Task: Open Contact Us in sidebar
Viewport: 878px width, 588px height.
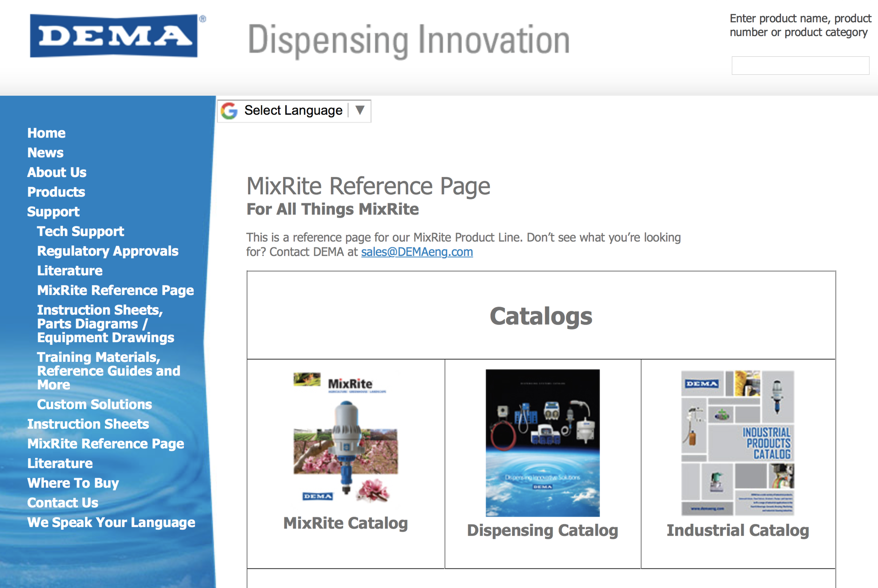Action: pos(63,503)
